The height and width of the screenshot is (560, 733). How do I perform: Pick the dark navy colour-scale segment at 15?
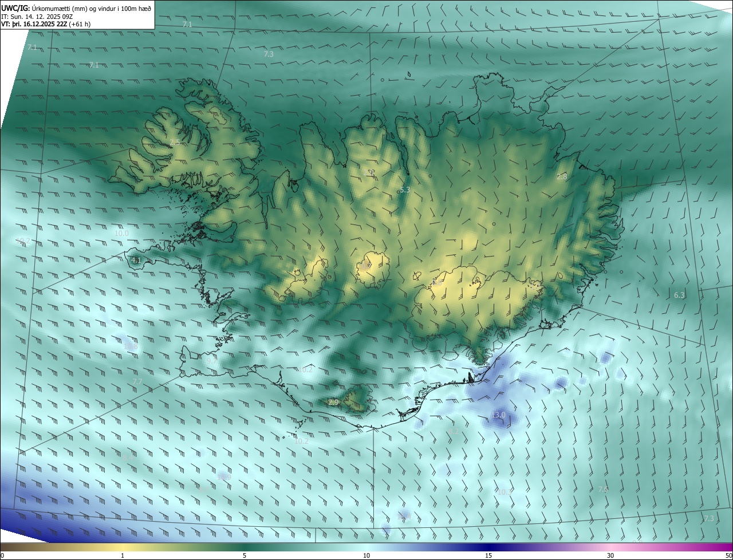coord(488,547)
